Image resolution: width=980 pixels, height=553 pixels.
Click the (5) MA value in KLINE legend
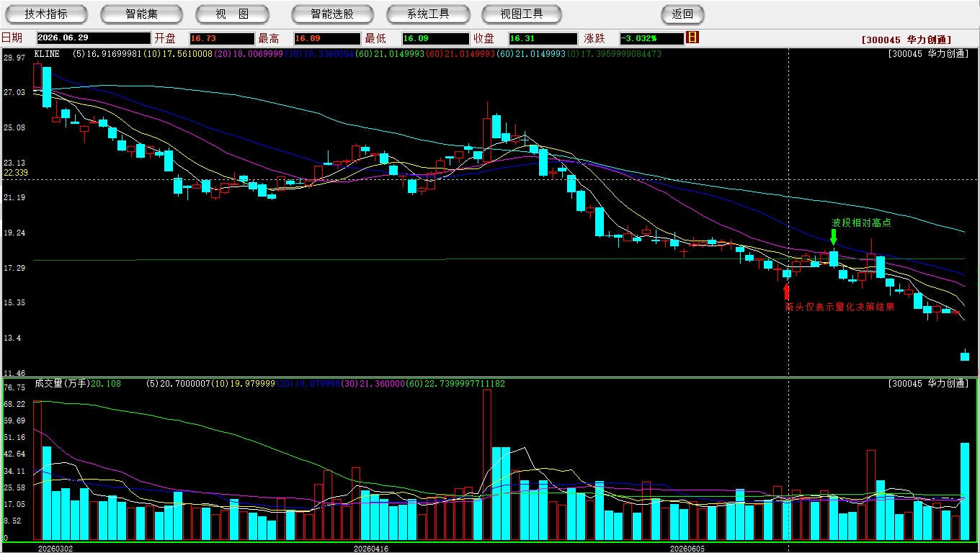click(x=107, y=54)
